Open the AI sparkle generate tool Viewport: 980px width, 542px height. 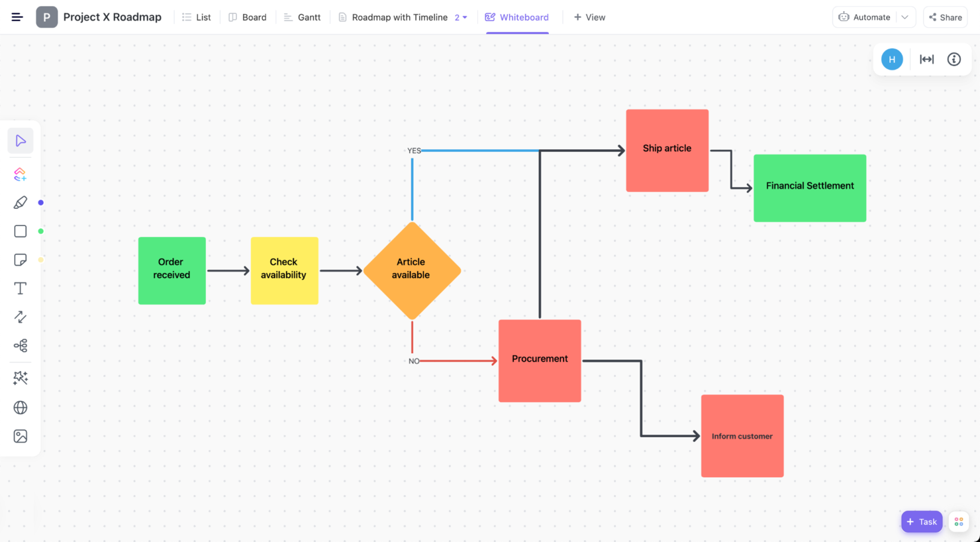[x=21, y=378]
